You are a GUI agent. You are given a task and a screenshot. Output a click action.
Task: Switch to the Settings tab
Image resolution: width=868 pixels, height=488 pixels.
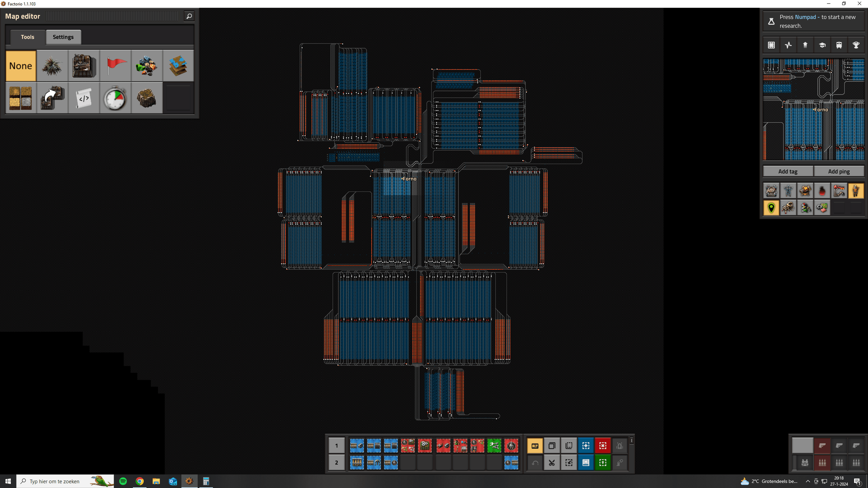click(63, 37)
